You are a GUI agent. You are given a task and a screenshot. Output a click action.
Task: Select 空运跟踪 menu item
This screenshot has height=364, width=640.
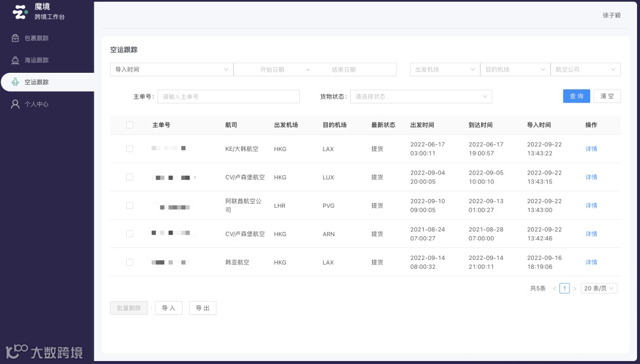(x=48, y=82)
